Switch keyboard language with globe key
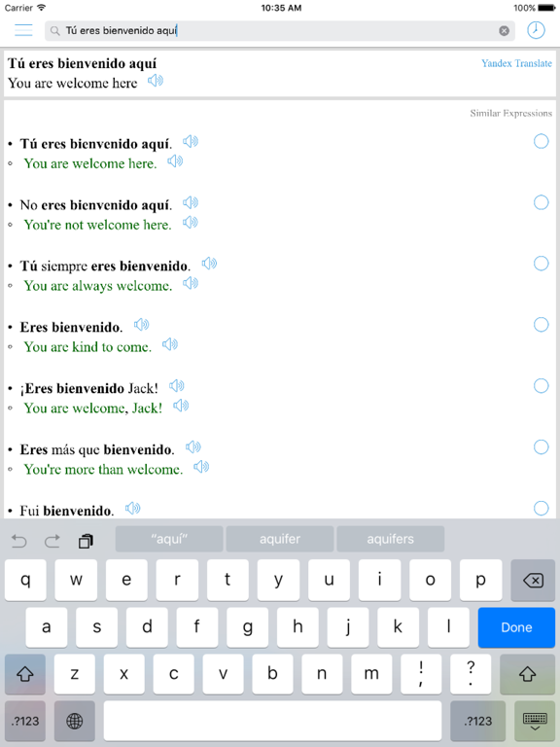The height and width of the screenshot is (747, 560). pos(74,721)
